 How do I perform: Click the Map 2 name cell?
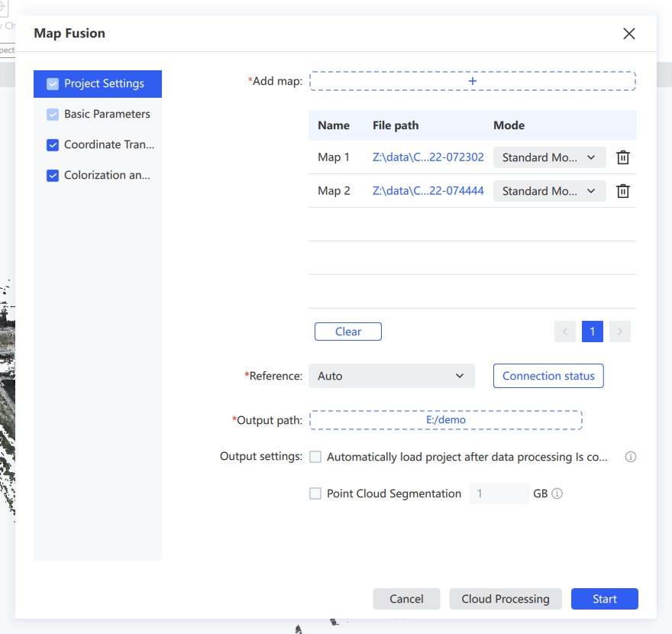click(334, 191)
